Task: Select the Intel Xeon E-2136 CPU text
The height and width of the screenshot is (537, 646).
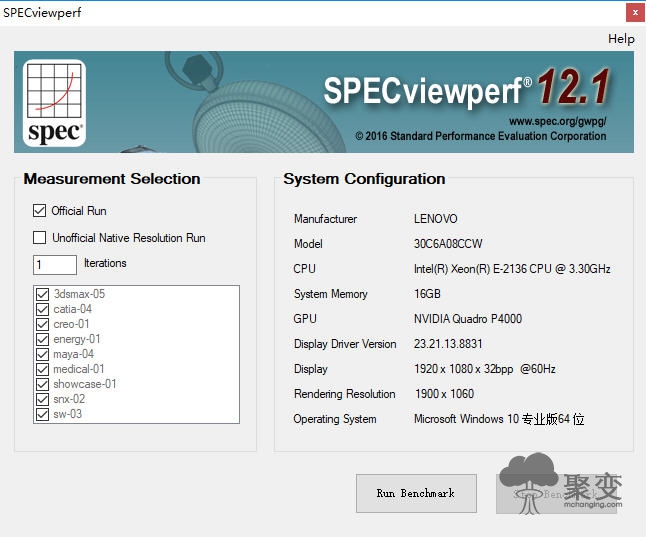Action: pyautogui.click(x=512, y=269)
